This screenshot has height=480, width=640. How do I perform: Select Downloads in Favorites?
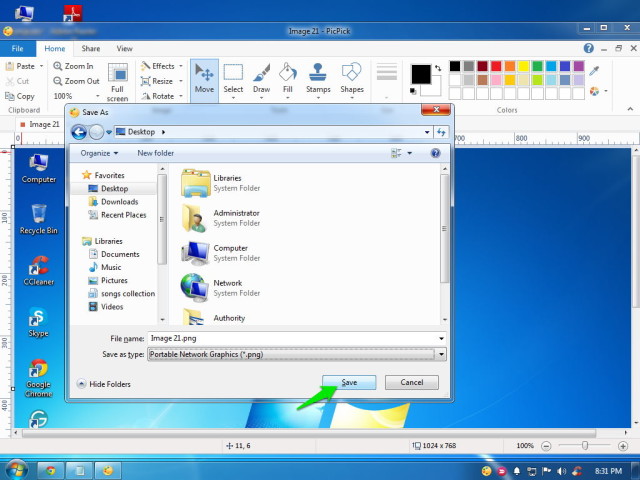(x=113, y=202)
